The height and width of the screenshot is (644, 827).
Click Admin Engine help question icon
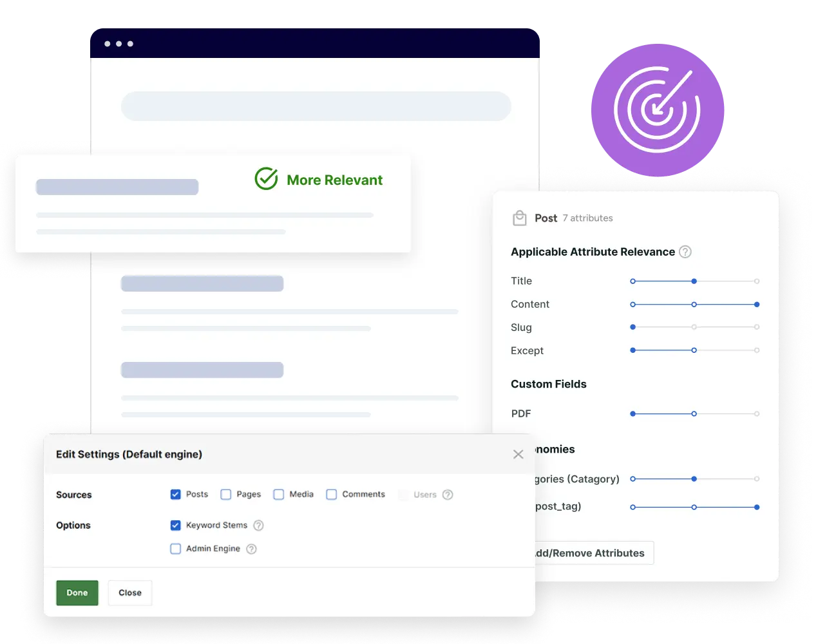251,549
